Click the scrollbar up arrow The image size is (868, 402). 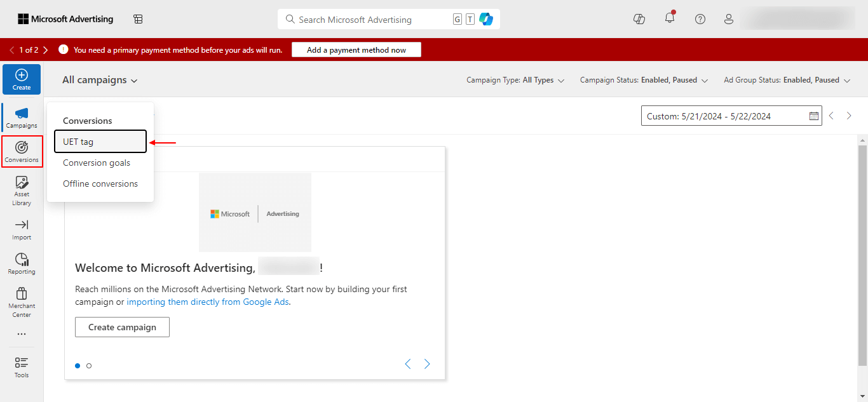862,140
